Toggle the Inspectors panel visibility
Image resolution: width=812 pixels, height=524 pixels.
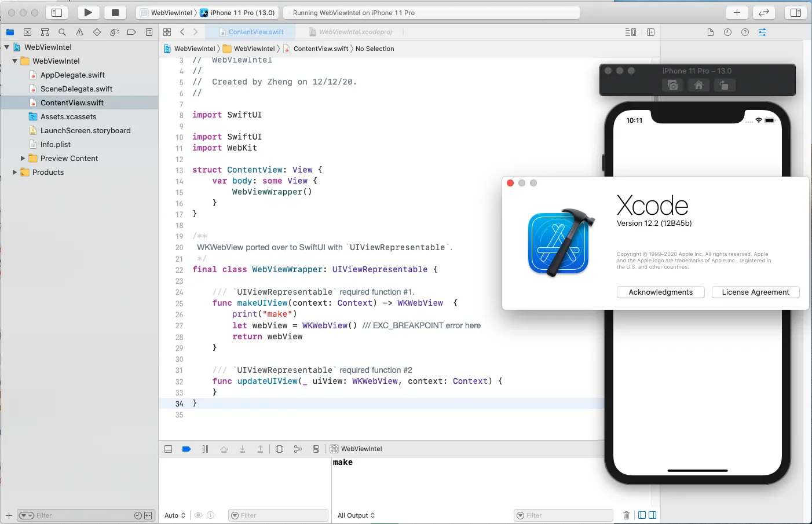click(x=796, y=12)
